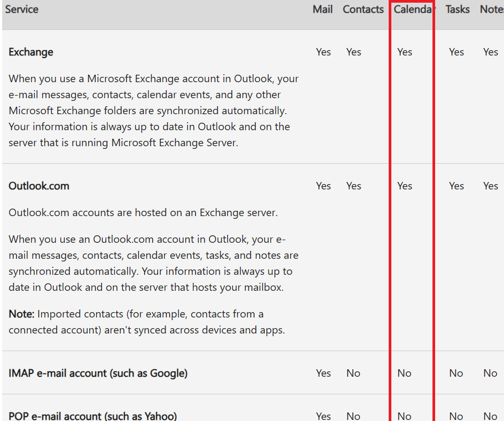Click POP e-mail account (such as Yahoo)
This screenshot has height=421, width=504.
click(92, 416)
